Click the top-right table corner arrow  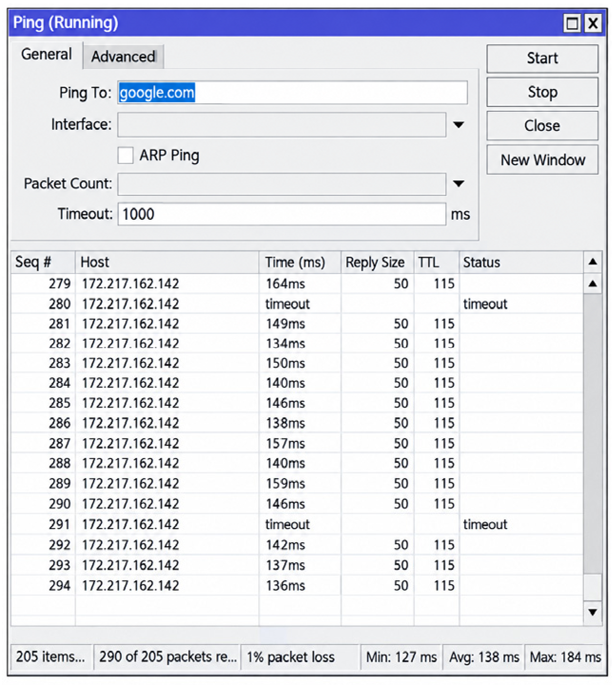(x=593, y=262)
